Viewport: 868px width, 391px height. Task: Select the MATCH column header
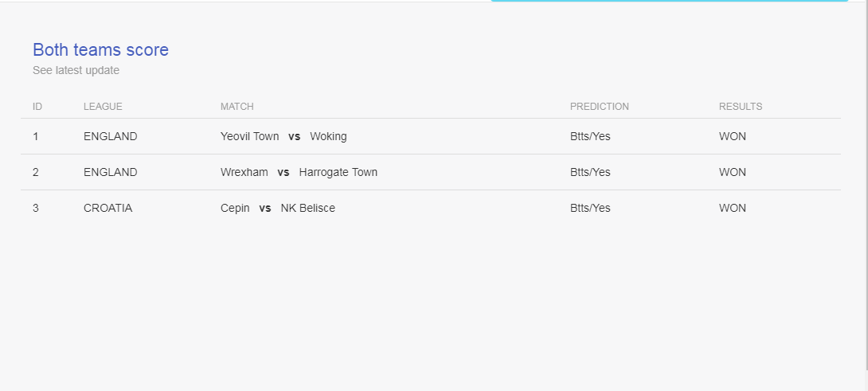pos(237,107)
